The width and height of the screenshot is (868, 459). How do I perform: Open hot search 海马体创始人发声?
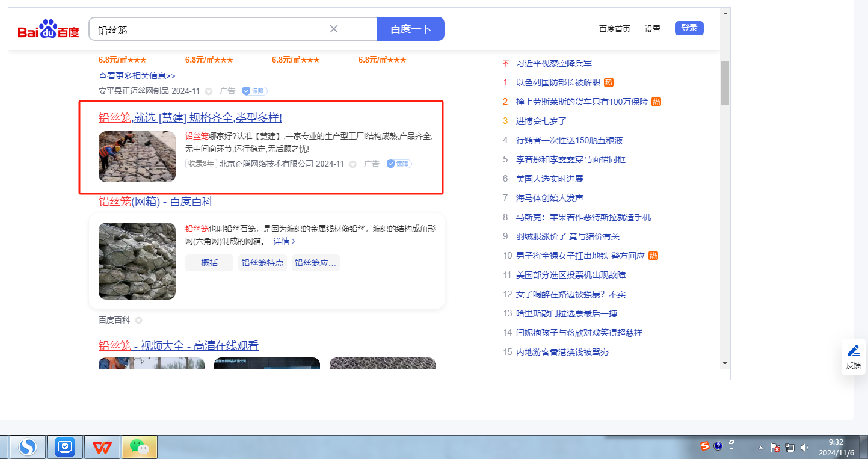coord(550,198)
